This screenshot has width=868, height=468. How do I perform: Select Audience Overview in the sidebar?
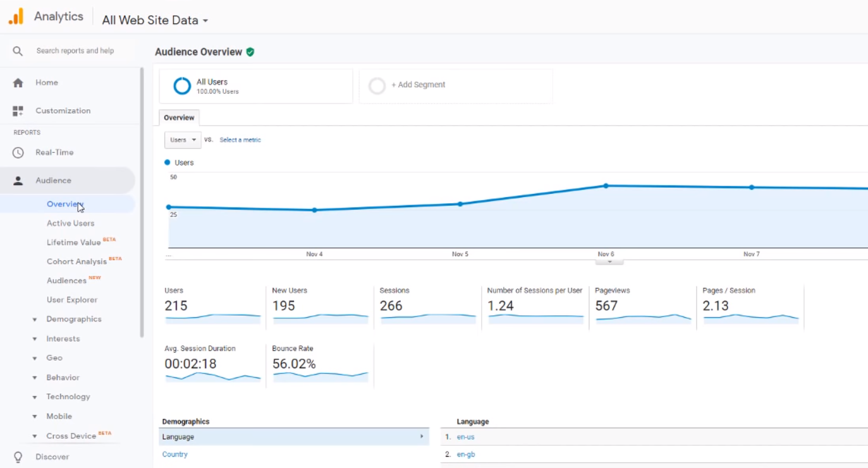[65, 204]
